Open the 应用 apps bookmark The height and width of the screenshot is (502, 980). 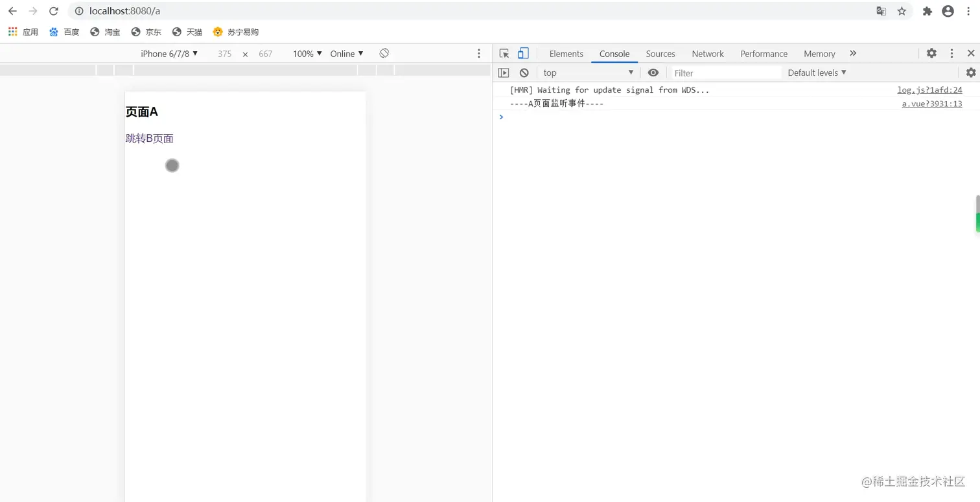tap(23, 32)
